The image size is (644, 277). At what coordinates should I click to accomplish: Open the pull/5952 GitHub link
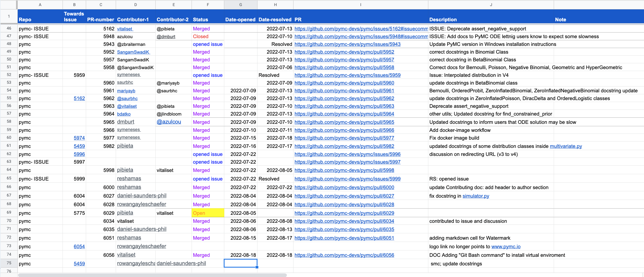(344, 52)
